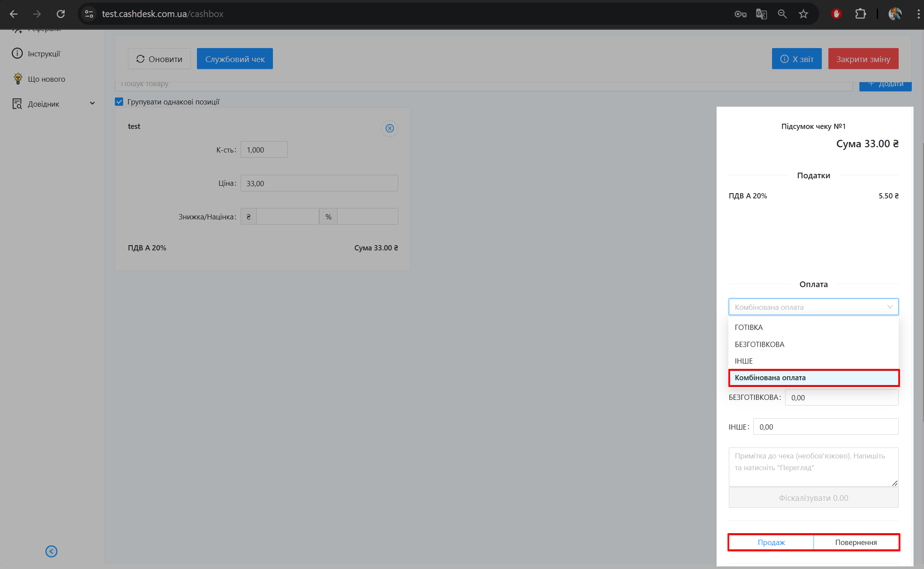Click the password key icon in address bar
The image size is (924, 569).
(x=740, y=14)
